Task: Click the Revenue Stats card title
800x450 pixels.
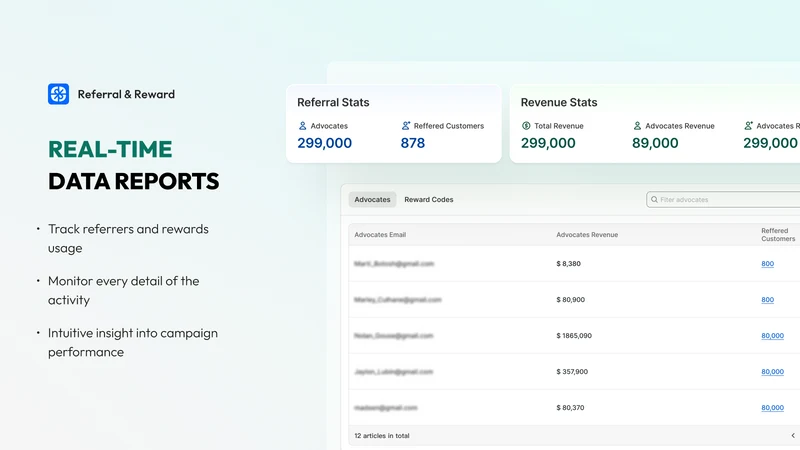Action: 559,102
